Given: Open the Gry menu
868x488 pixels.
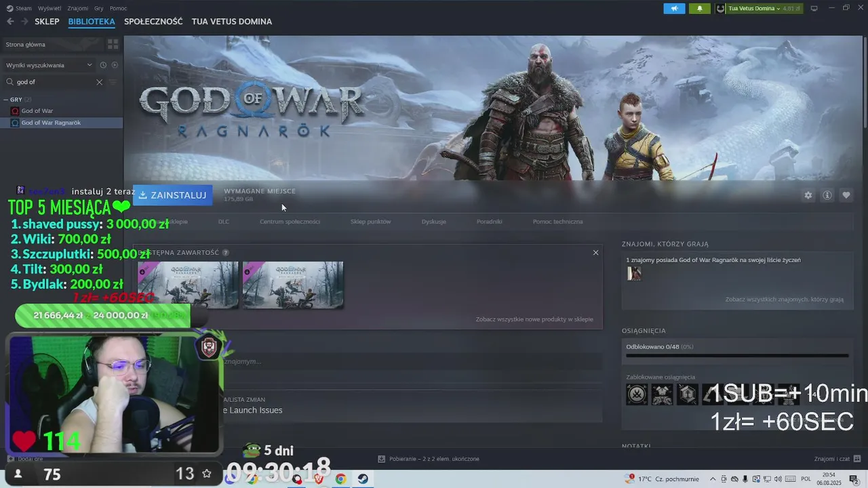Looking at the screenshot, I should click(99, 8).
